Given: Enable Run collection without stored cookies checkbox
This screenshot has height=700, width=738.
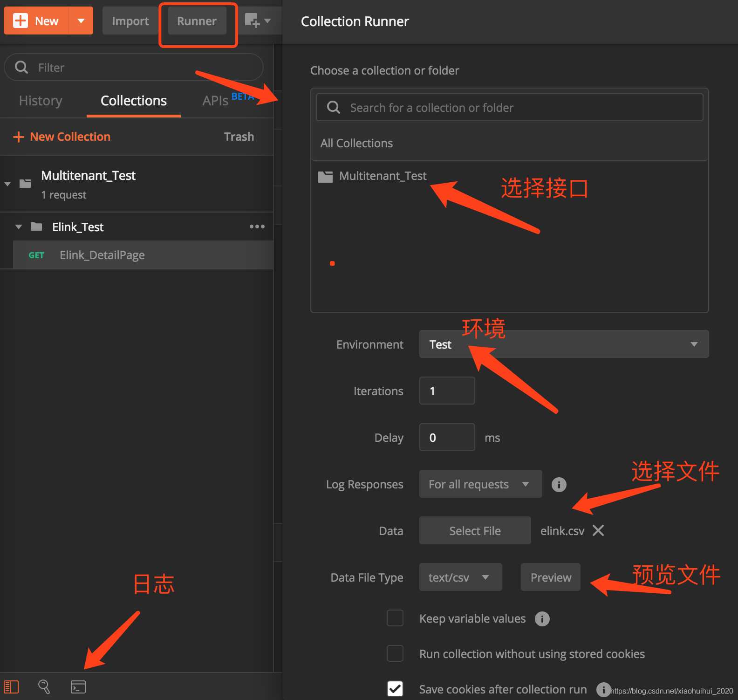Looking at the screenshot, I should (395, 653).
